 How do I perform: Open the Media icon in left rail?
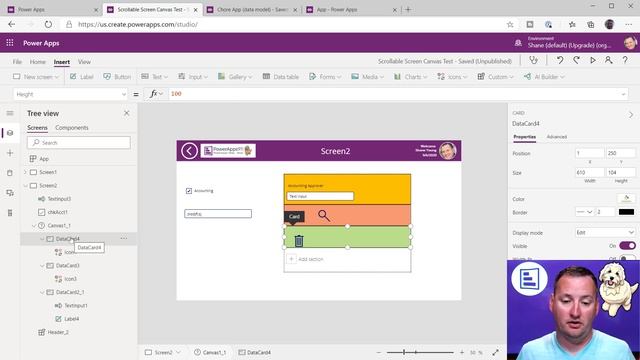pos(10,193)
